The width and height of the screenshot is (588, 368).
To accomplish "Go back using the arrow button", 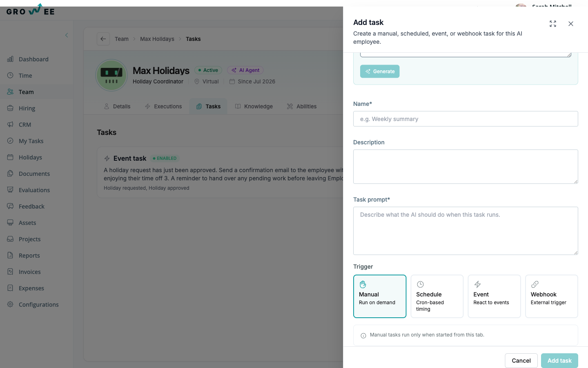I will [x=103, y=39].
